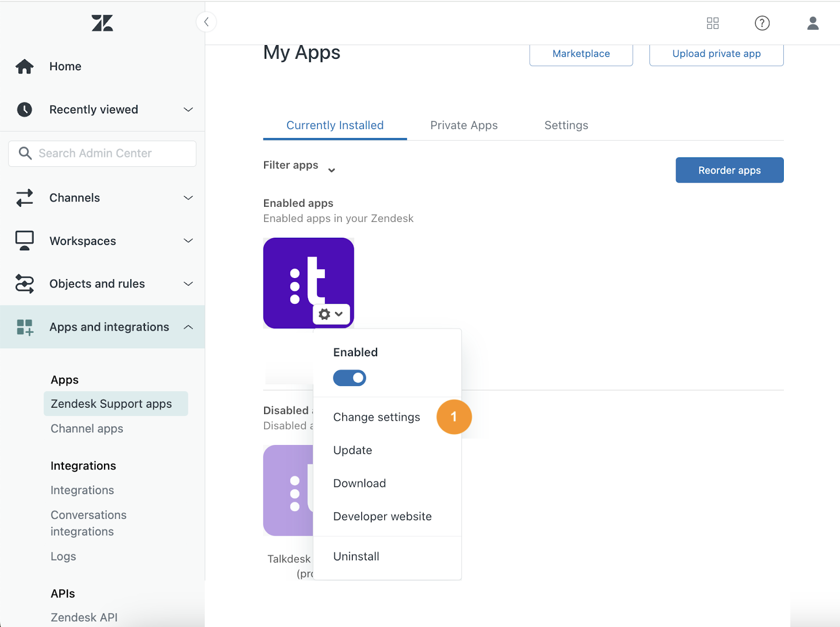840x627 pixels.
Task: Click the disabled Talkdesk app thumbnail
Action: tap(288, 491)
